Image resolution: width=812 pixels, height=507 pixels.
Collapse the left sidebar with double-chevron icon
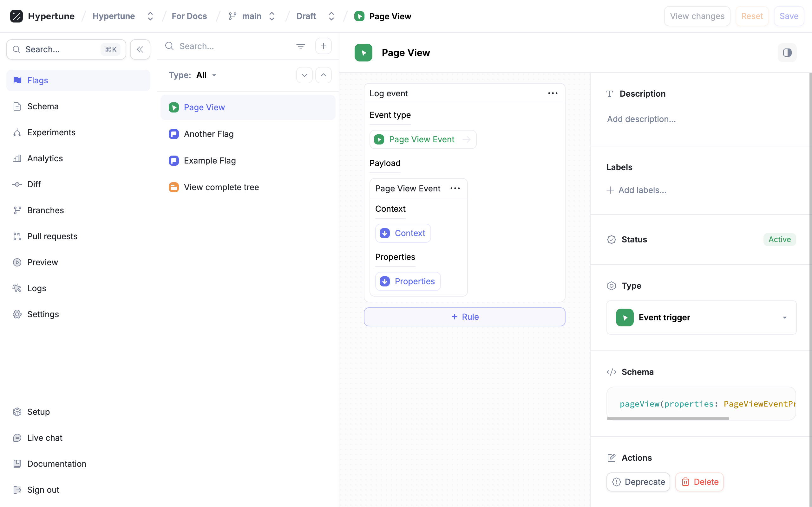click(140, 49)
